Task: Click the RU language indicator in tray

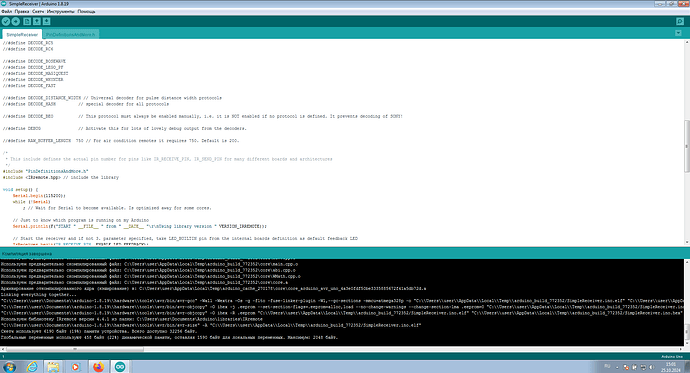Action: click(x=607, y=366)
